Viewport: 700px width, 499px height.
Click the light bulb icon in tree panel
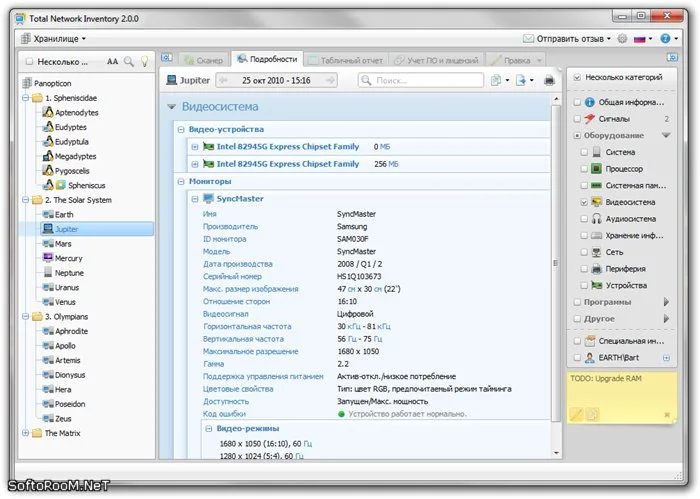tap(144, 62)
